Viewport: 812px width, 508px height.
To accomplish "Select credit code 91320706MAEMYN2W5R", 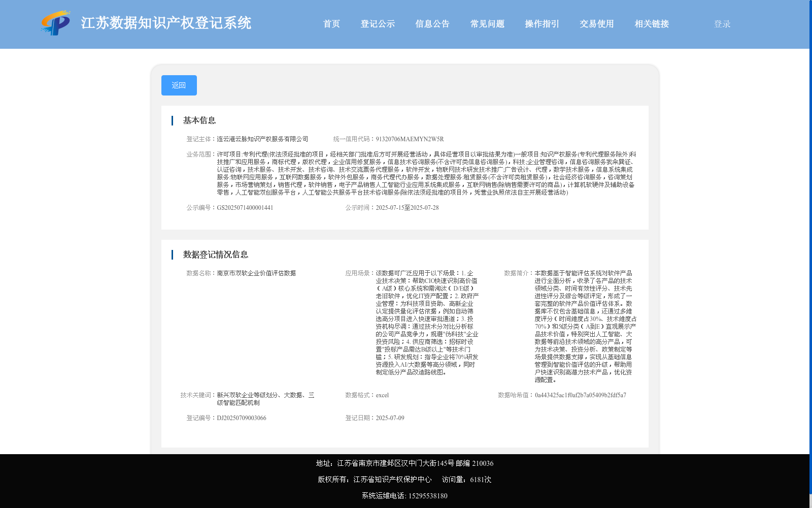I will coord(410,139).
